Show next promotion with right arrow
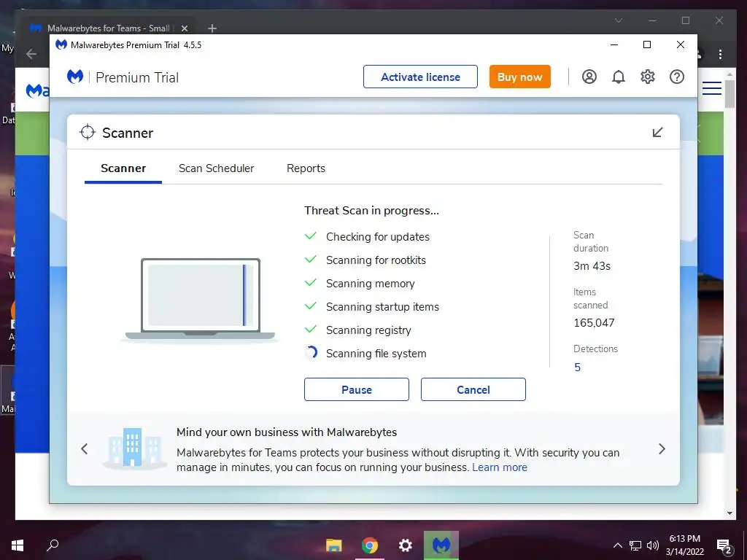 tap(662, 448)
